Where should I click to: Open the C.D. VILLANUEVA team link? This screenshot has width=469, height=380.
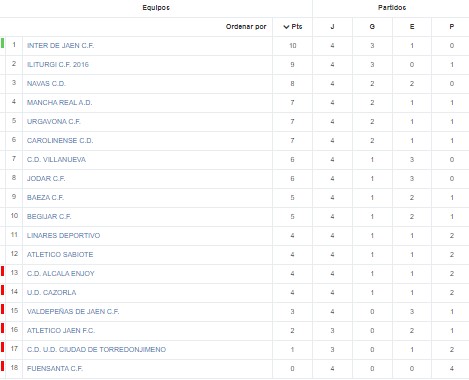pyautogui.click(x=56, y=160)
